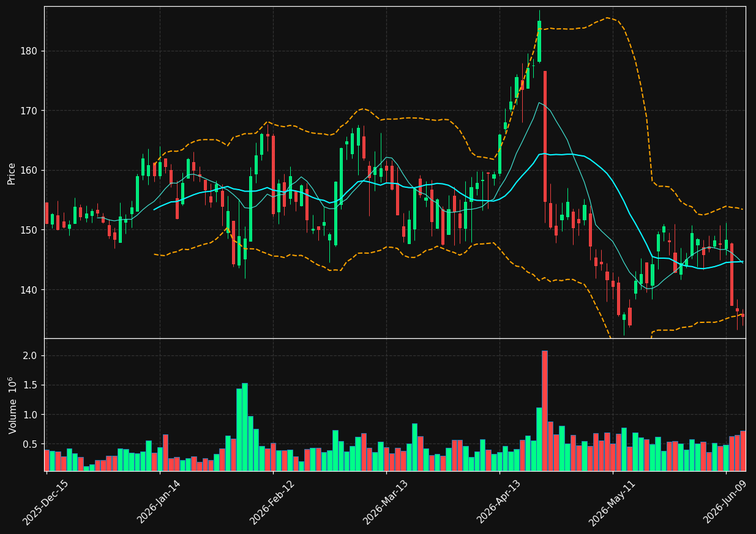
Task: Select the 180 price tick label
Action: [x=30, y=51]
